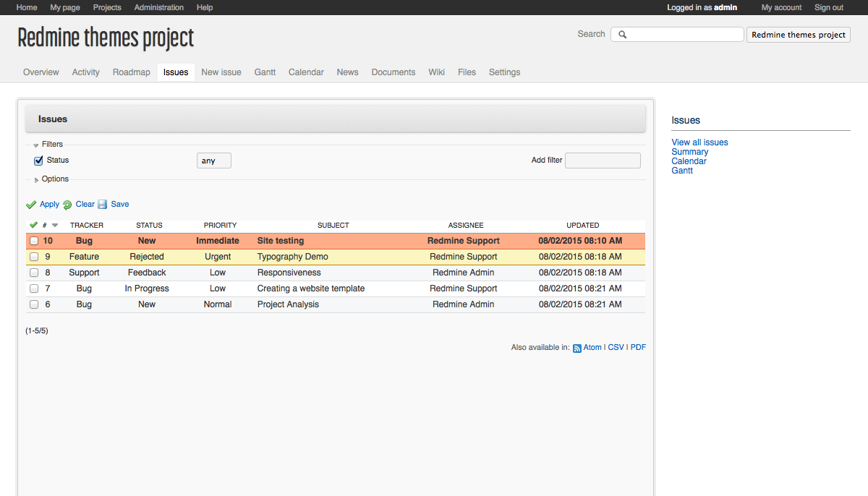
Task: Expand the Options section
Action: (x=37, y=179)
